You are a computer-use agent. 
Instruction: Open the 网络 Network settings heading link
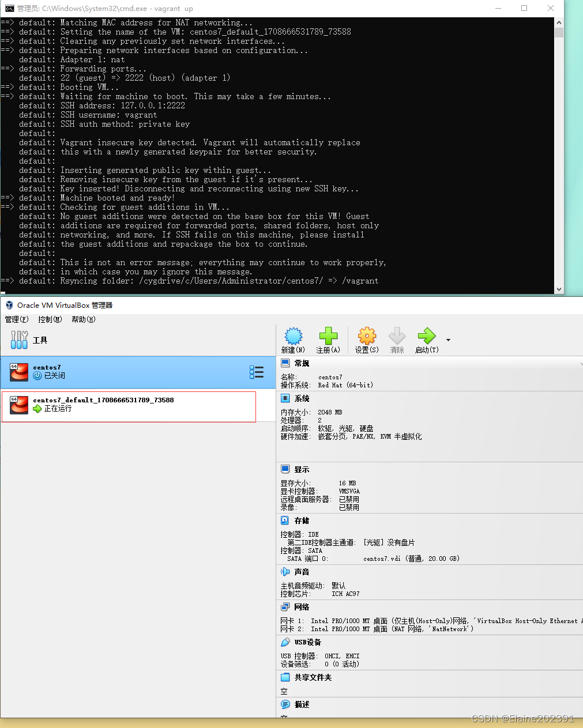pos(302,607)
